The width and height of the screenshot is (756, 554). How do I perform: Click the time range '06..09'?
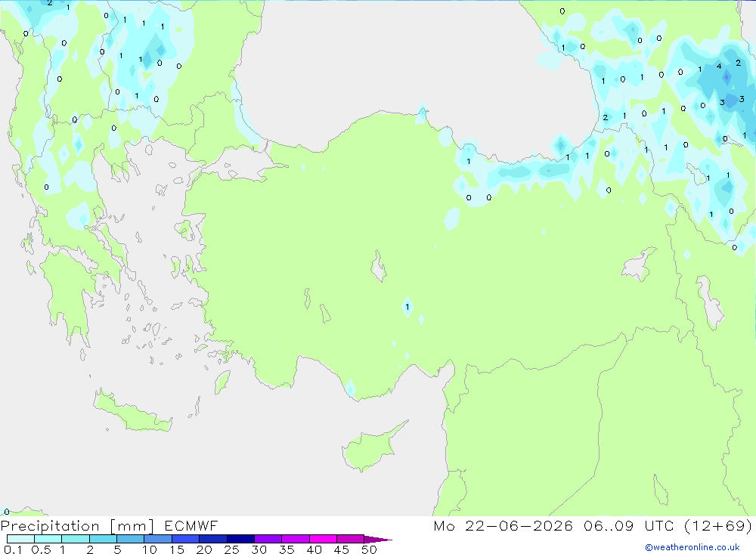click(609, 525)
